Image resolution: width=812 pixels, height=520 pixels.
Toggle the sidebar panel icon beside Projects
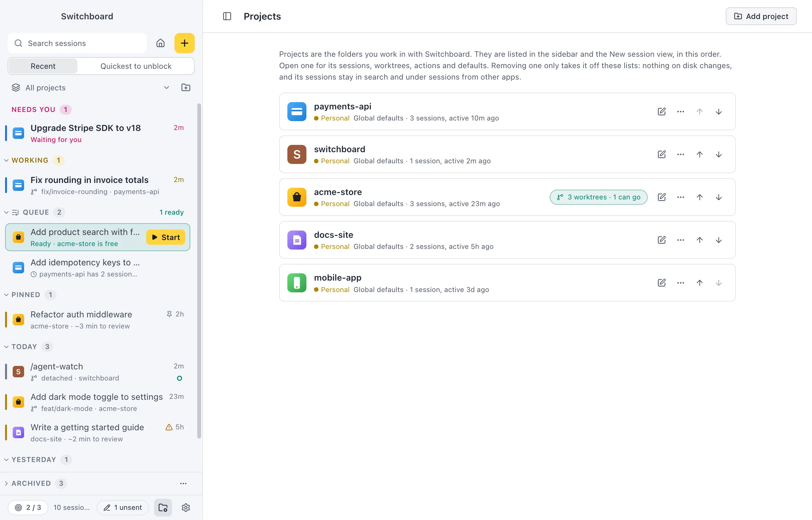click(227, 16)
